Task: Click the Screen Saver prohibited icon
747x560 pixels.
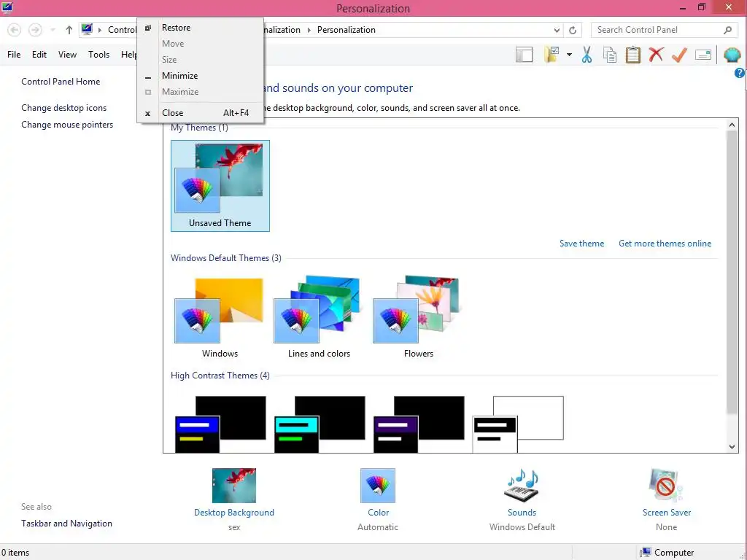Action: click(x=665, y=485)
